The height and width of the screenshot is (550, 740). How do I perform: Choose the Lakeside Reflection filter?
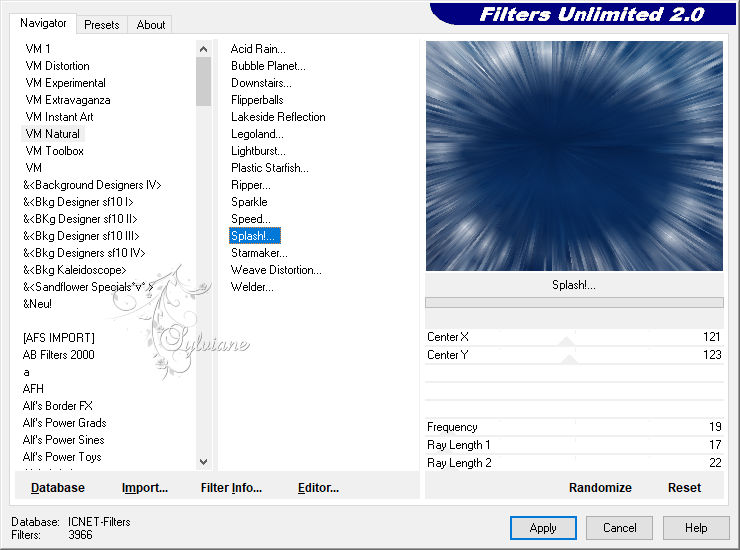coord(278,117)
